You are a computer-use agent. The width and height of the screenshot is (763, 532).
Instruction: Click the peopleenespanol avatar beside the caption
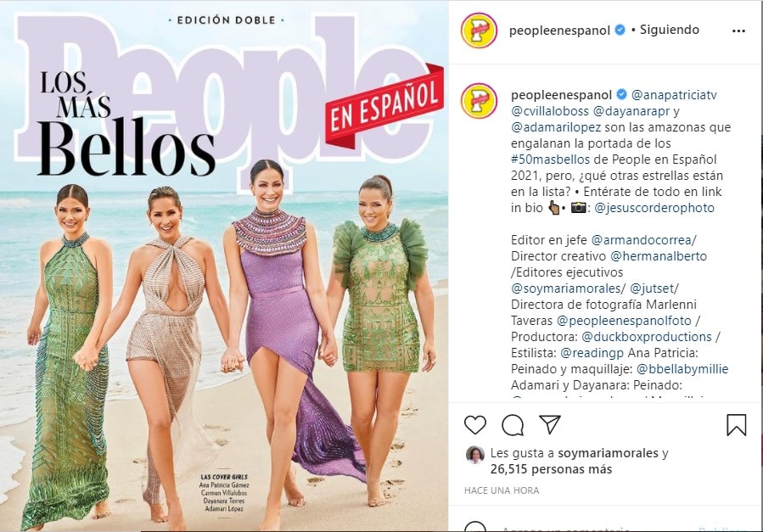[x=479, y=101]
